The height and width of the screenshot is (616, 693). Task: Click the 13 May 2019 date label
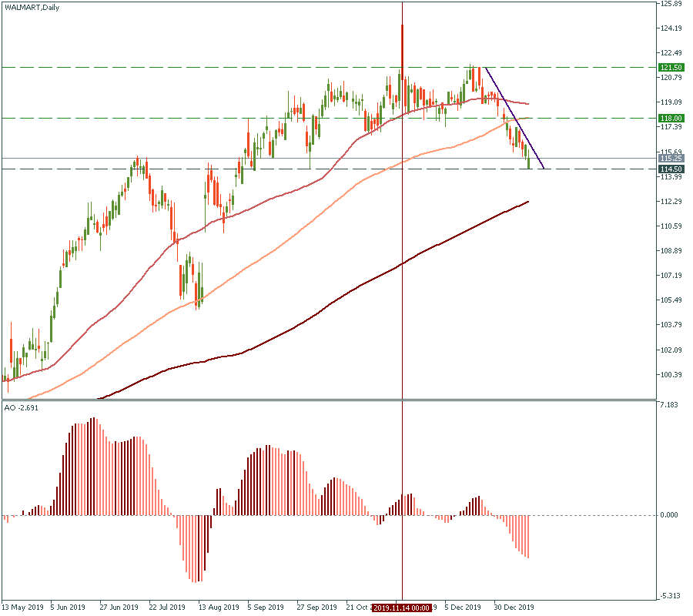pyautogui.click(x=24, y=607)
